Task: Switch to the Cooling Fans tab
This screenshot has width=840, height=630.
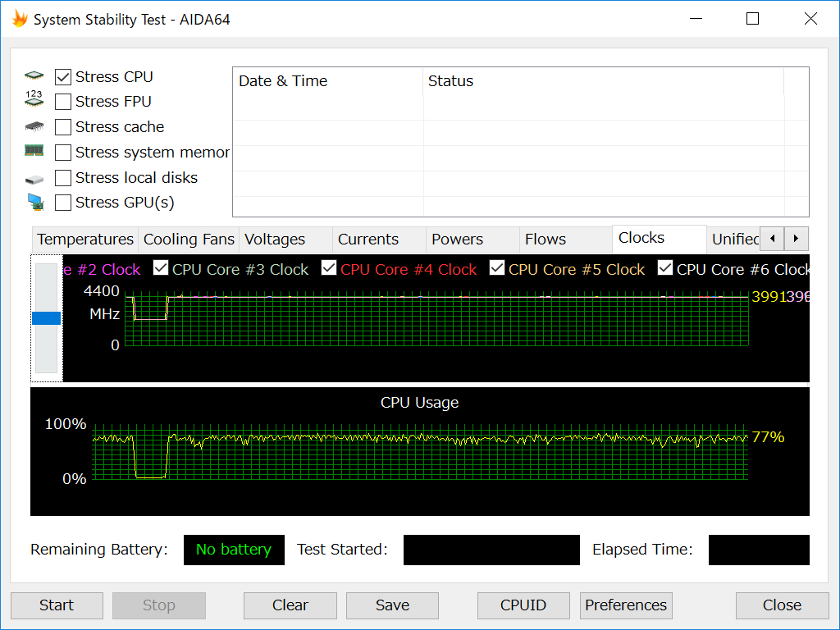Action: click(x=189, y=240)
